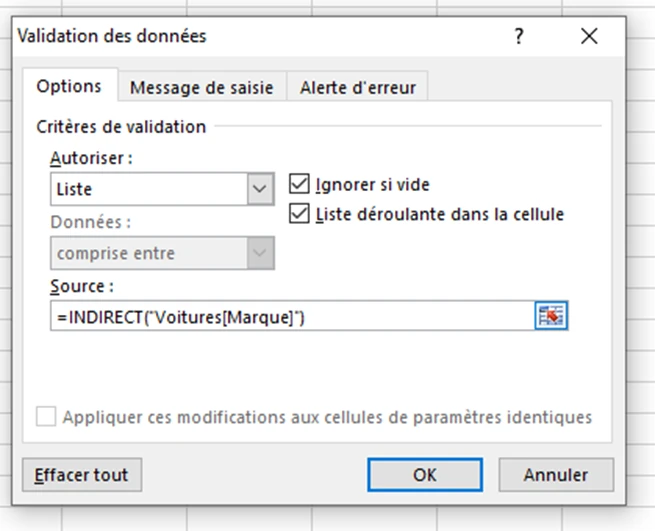
Task: Check 'Appliquer ces modifications aux cellules' box
Action: 46,417
